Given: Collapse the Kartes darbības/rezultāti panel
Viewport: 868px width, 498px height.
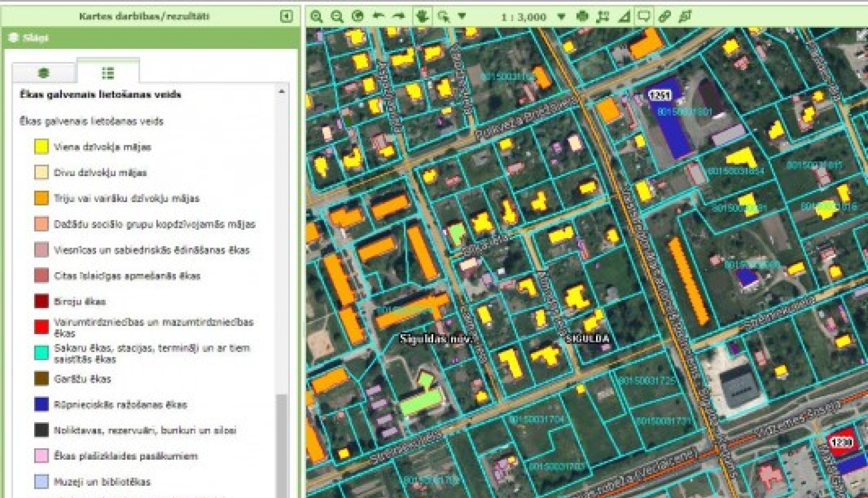Looking at the screenshot, I should pos(286,16).
